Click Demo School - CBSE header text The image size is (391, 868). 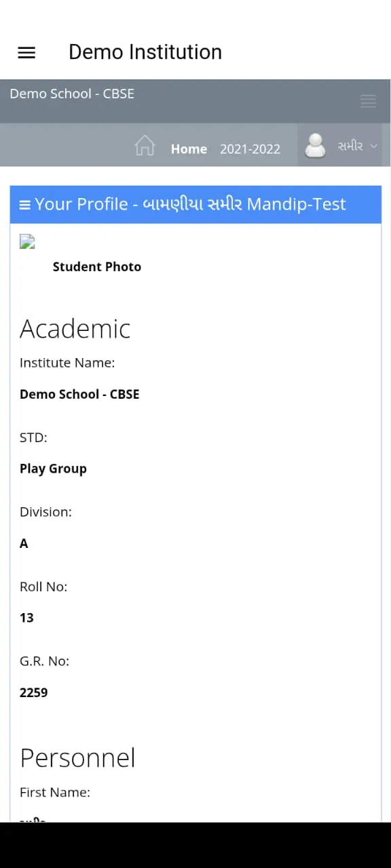coord(72,94)
